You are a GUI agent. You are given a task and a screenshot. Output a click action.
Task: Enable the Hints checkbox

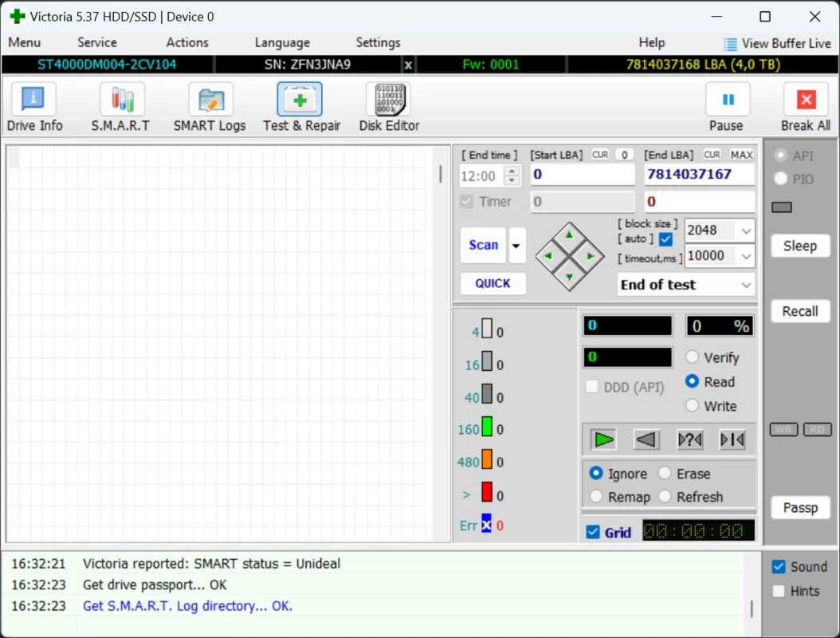coord(779,591)
